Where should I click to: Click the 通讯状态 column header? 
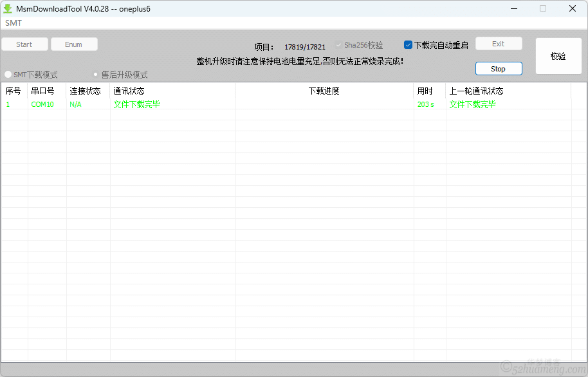(x=172, y=91)
